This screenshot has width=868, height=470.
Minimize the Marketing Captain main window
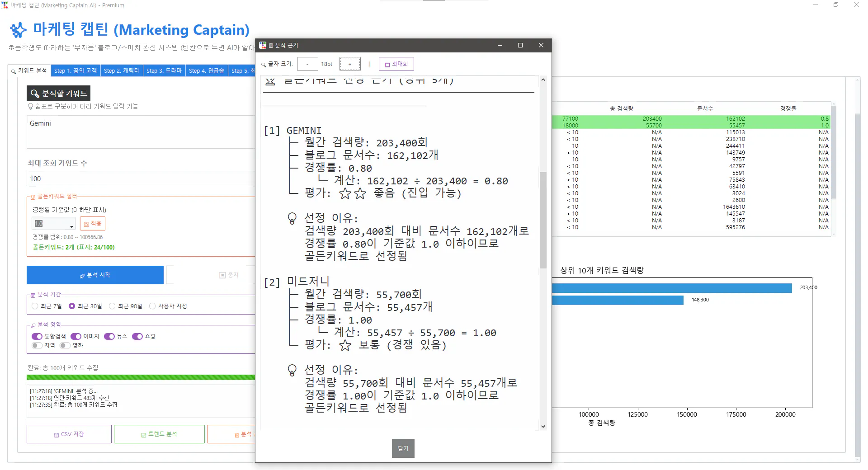(x=816, y=5)
